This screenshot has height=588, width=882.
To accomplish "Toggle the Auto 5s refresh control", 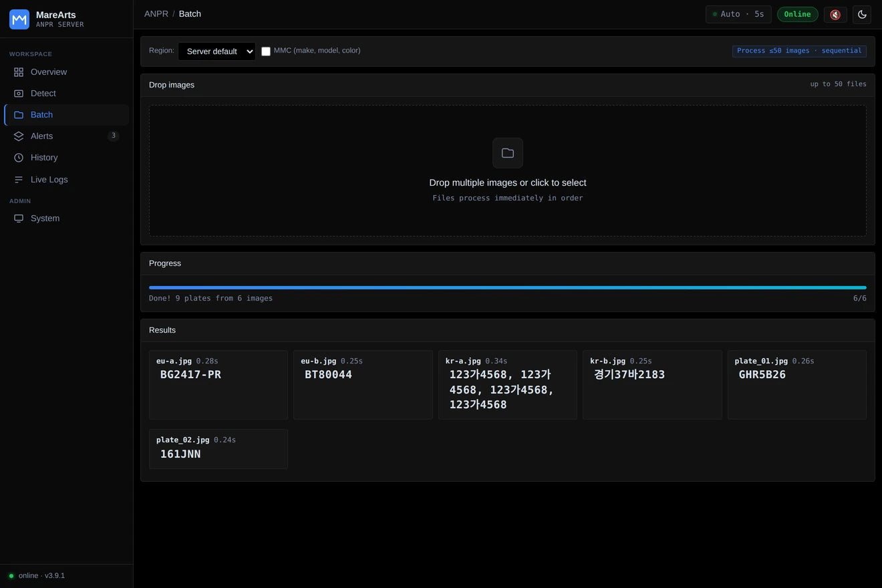I will [x=738, y=14].
